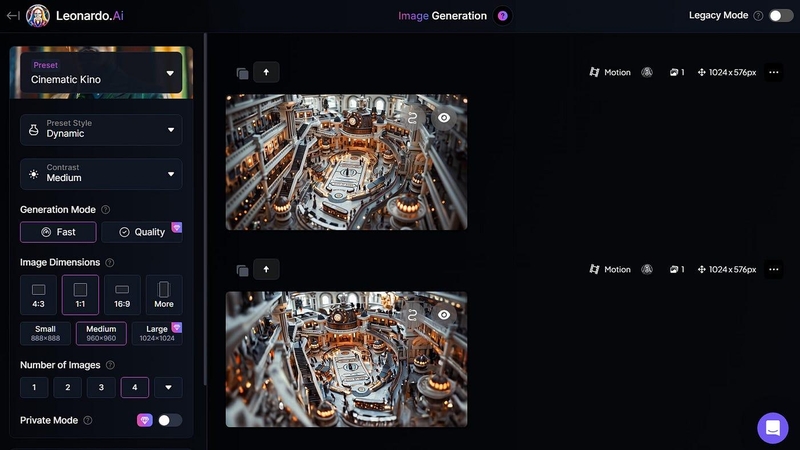The image size is (800, 450).
Task: Set number of images to 2
Action: pos(67,387)
